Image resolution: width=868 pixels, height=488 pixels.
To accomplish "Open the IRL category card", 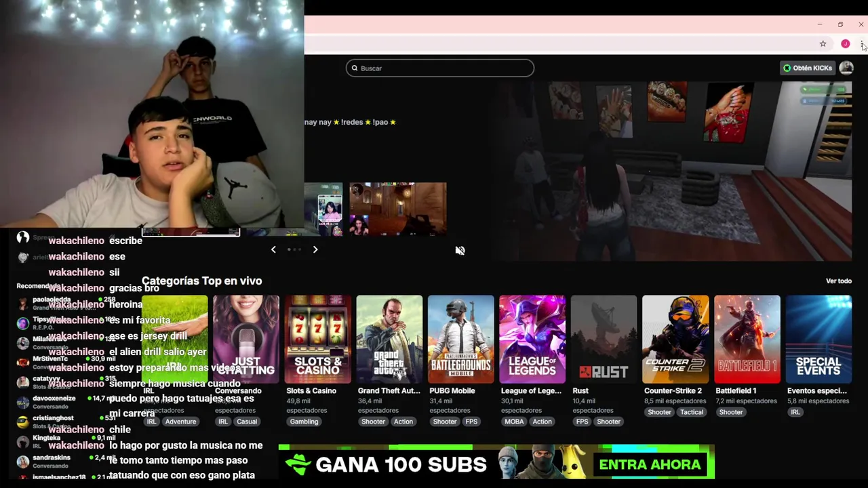I will (174, 339).
